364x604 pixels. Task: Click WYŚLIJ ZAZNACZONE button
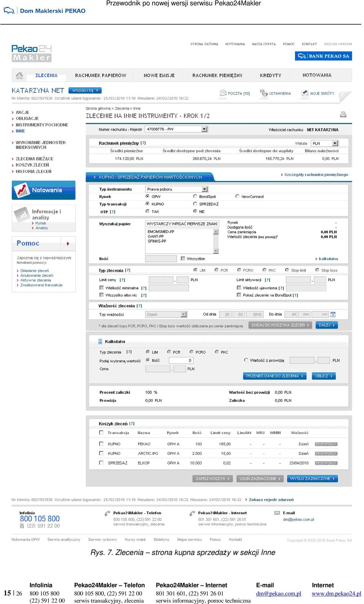click(x=312, y=479)
